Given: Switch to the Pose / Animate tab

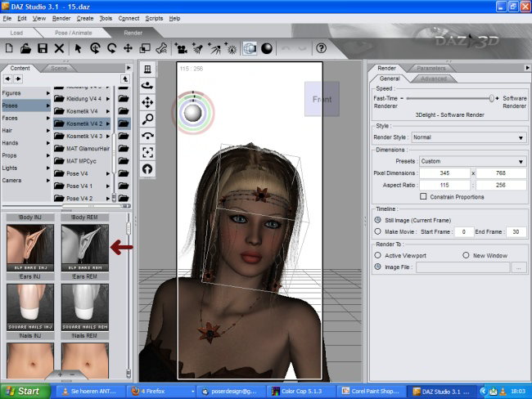Looking at the screenshot, I should point(74,33).
